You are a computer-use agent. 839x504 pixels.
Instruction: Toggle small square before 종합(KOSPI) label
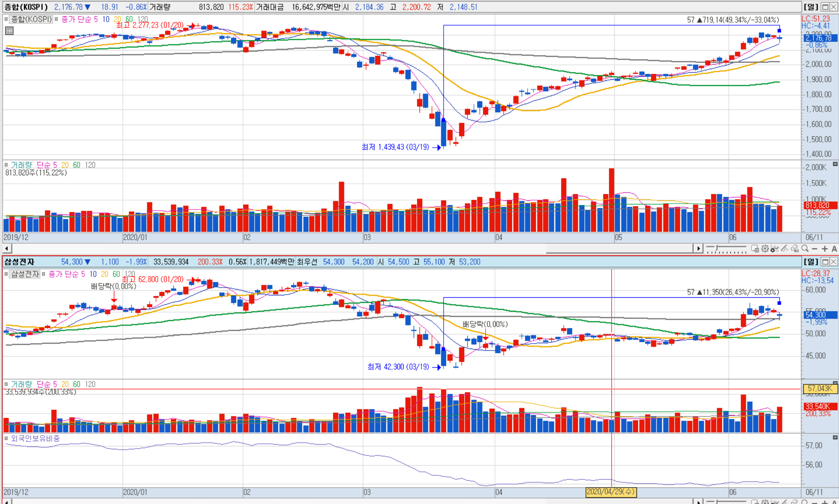click(6, 19)
